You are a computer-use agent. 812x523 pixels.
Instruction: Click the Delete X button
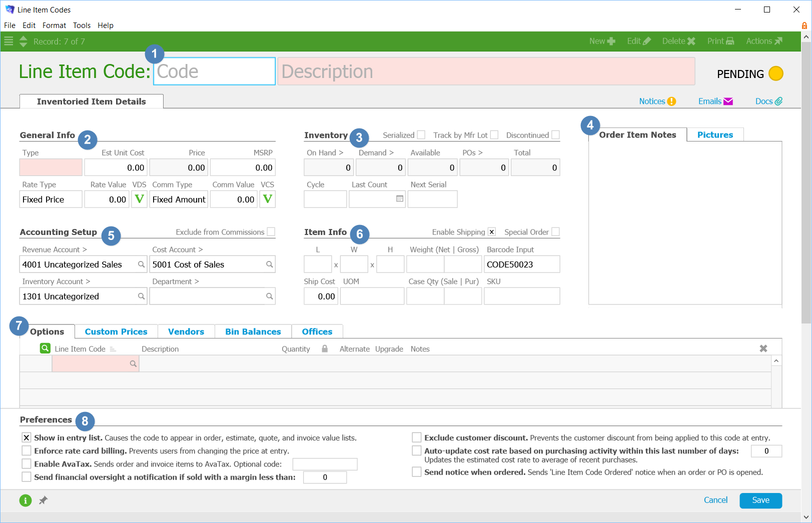tap(678, 41)
